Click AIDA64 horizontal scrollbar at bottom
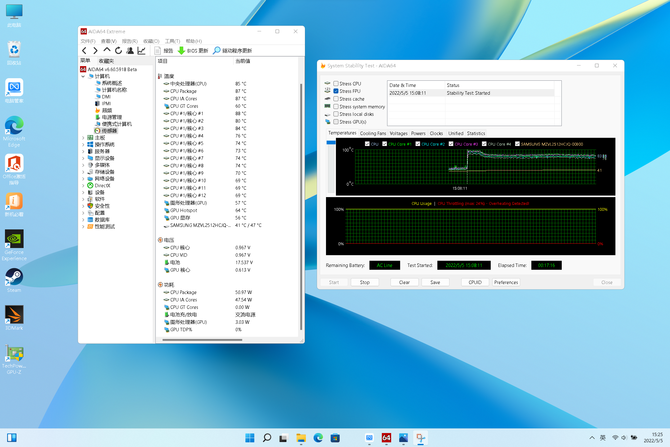The height and width of the screenshot is (447, 670). point(202,340)
